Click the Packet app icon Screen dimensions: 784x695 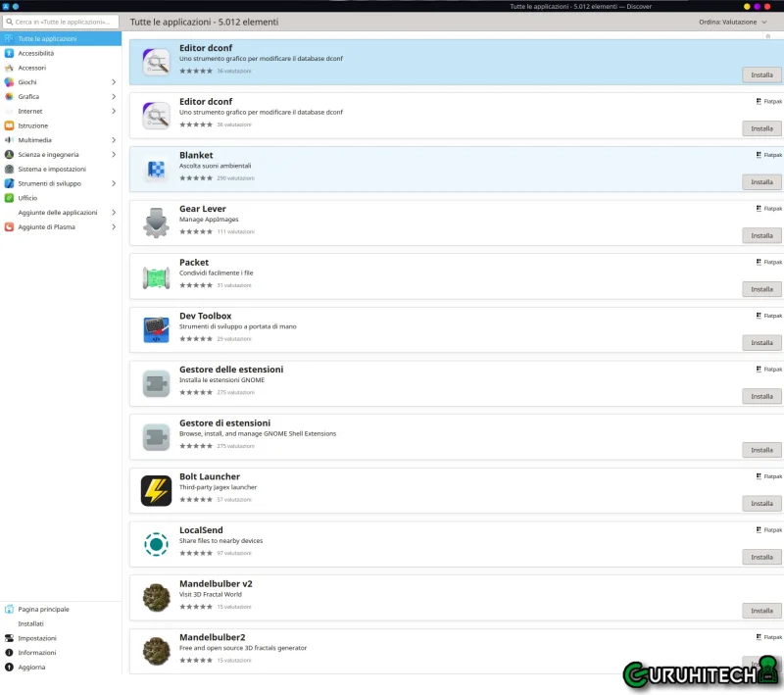tap(156, 277)
